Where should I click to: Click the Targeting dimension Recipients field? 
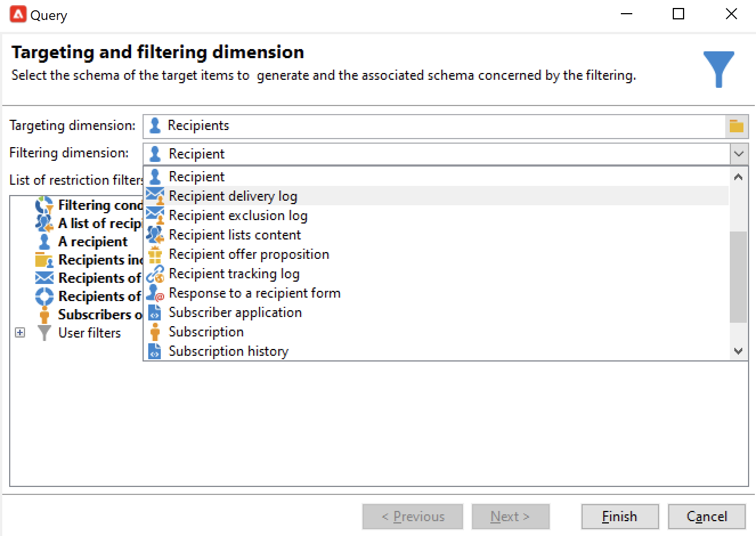434,126
